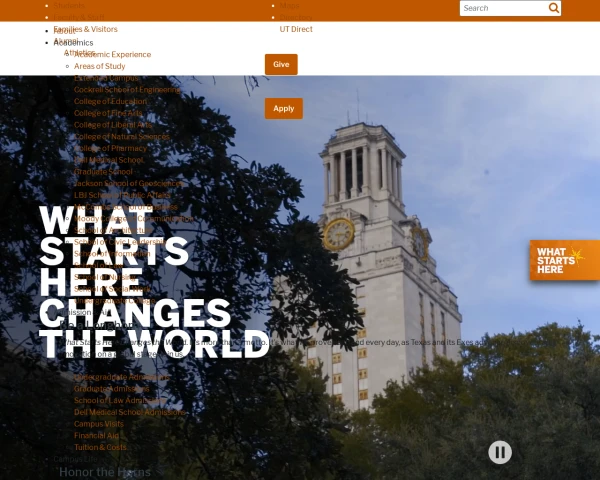Viewport: 600px width, 480px height.
Task: Click the Honor the Horns heading
Action: 105,472
